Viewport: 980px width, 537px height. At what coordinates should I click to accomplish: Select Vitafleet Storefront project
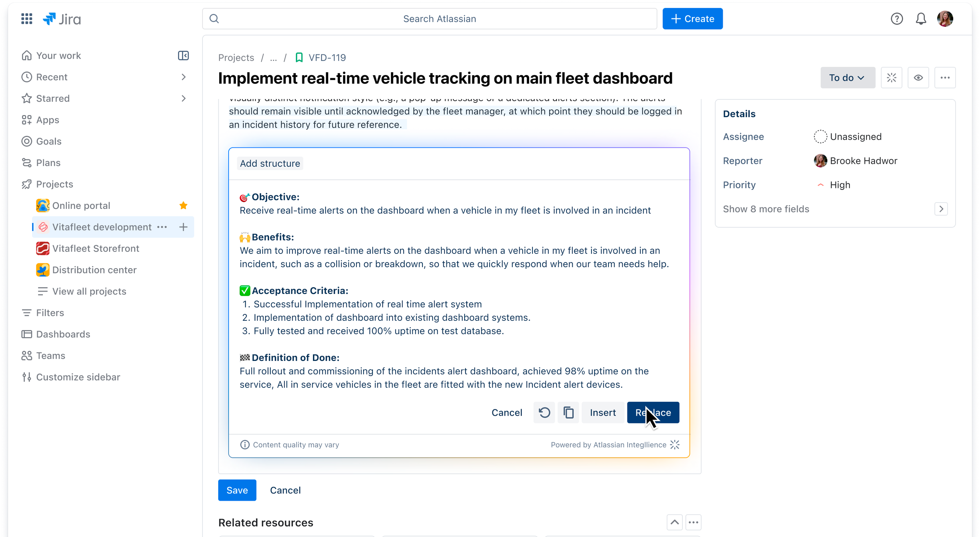click(95, 249)
